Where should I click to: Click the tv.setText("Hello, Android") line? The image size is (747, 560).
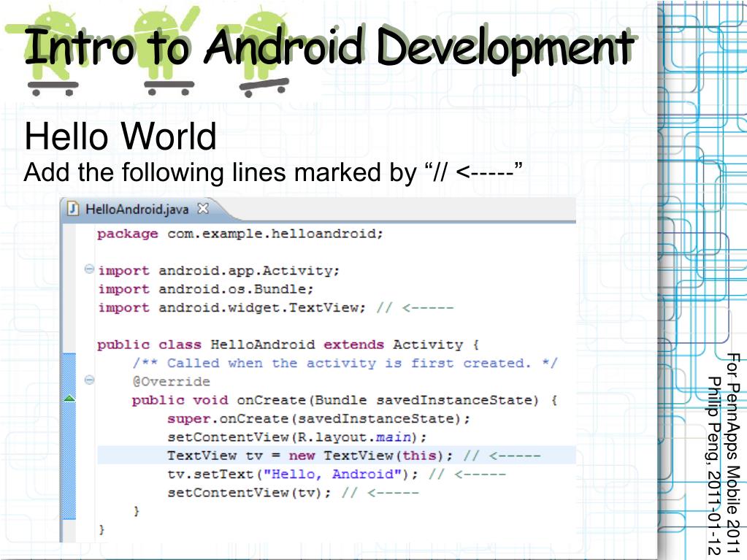[x=336, y=475]
